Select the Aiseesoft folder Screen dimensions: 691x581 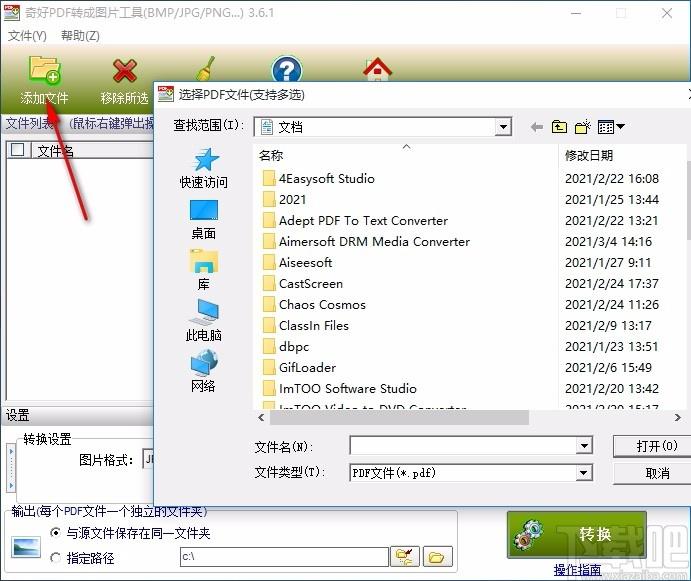click(297, 263)
